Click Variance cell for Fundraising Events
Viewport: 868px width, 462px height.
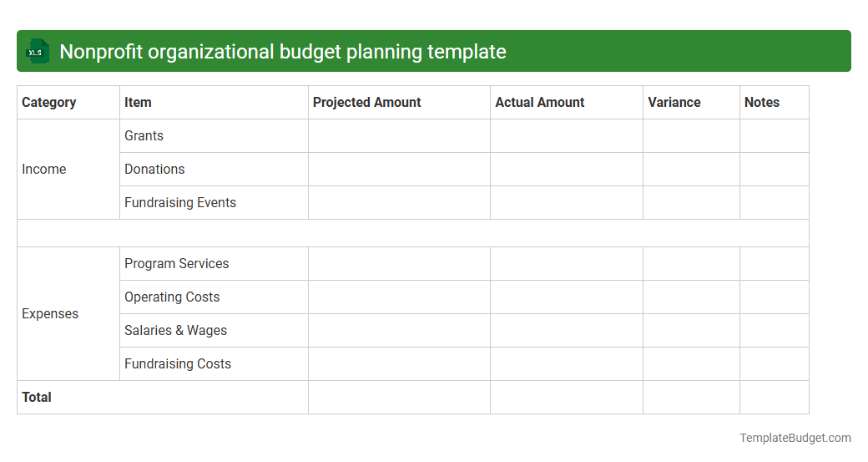coord(691,203)
